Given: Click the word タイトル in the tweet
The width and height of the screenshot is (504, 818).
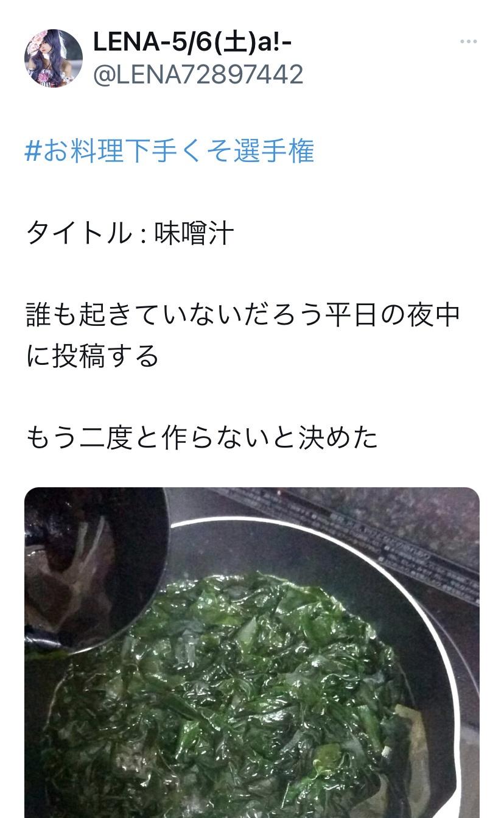Looking at the screenshot, I should [79, 233].
